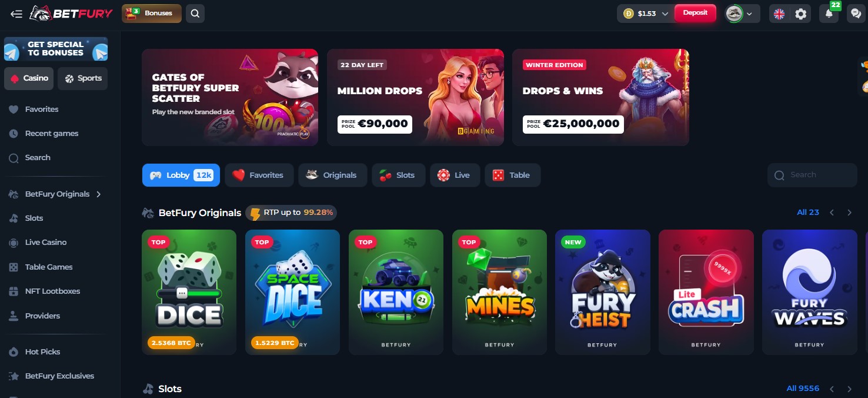This screenshot has height=398, width=868.
Task: Open the Fury Heist game thumbnail
Action: (603, 292)
